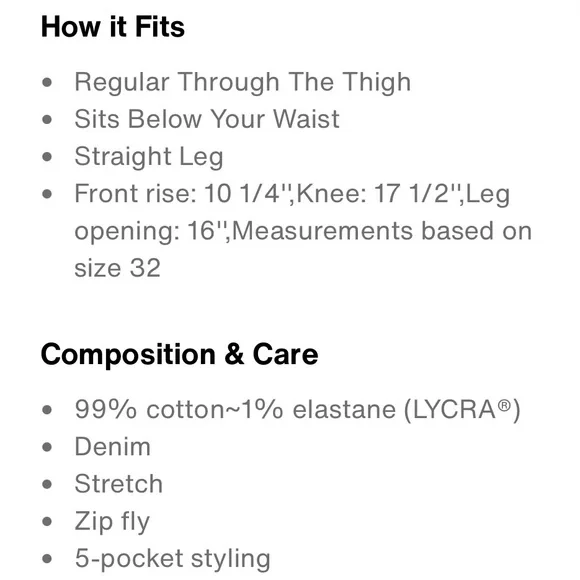This screenshot has width=580, height=580.
Task: Click the 'Stretch' list item
Action: tap(119, 484)
